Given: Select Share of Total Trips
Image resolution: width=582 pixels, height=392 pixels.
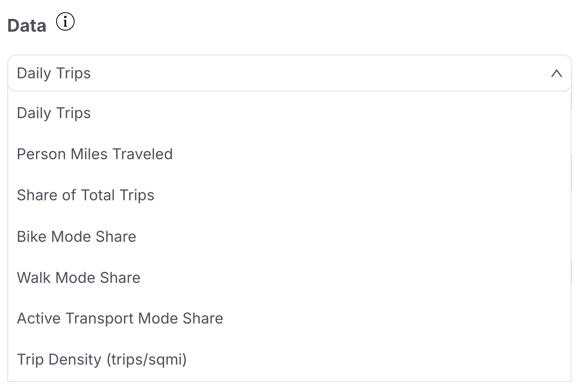Looking at the screenshot, I should pyautogui.click(x=85, y=196).
